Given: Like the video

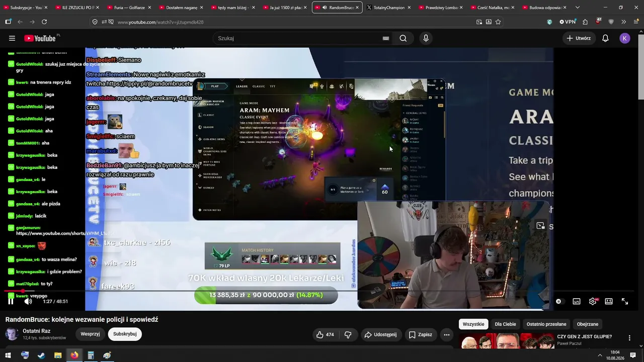Looking at the screenshot, I should 325,334.
